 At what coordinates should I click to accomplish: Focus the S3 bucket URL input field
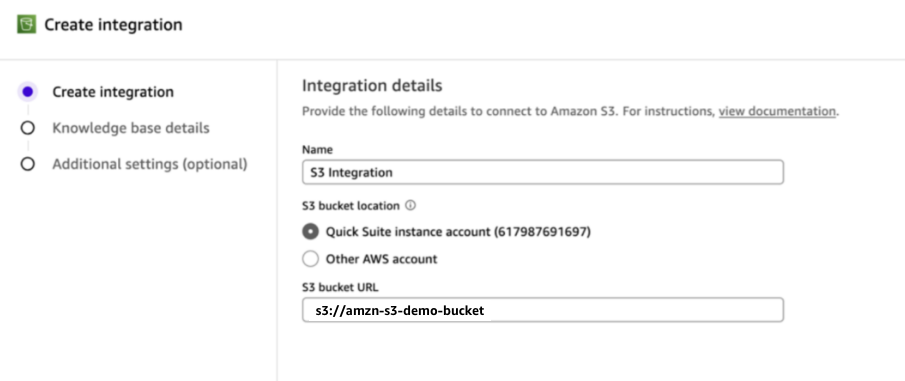543,310
